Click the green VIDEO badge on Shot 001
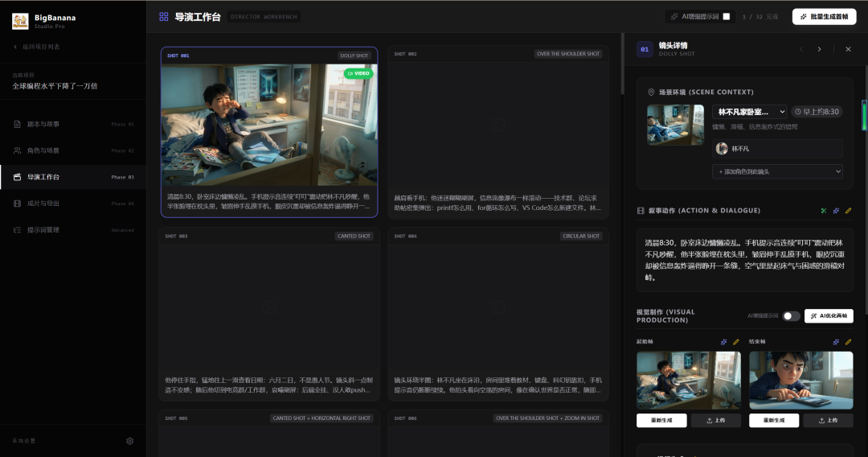Image resolution: width=868 pixels, height=457 pixels. 358,73
